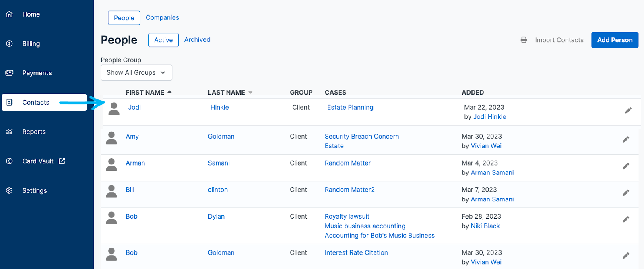
Task: Open the Vivian Wei link under Amy Goldman
Action: [x=486, y=146]
